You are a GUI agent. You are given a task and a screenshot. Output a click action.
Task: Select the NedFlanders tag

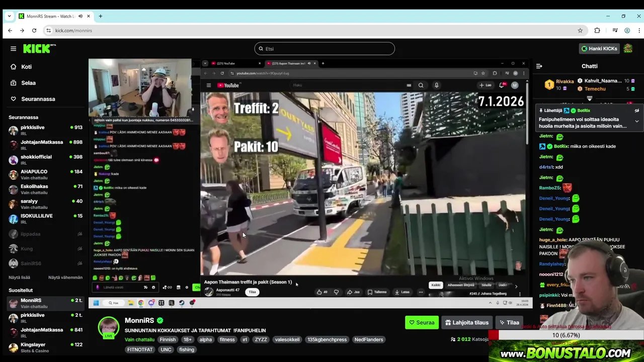pos(369,340)
